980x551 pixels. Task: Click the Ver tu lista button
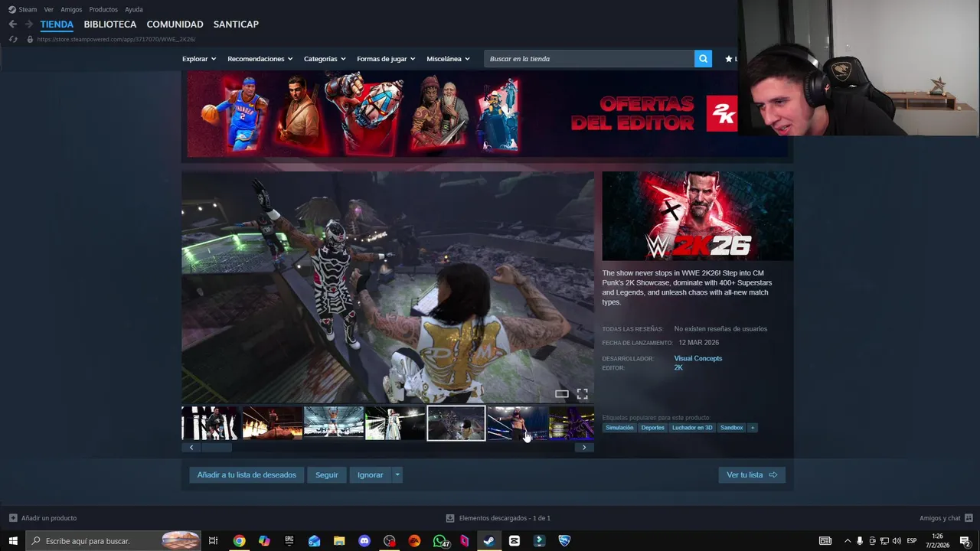(752, 475)
